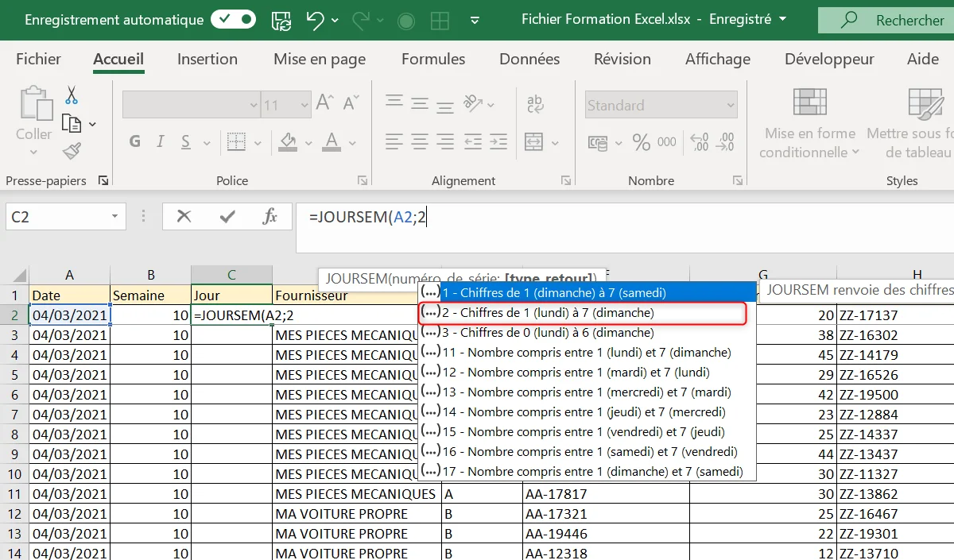Click the Decrease font size icon

point(350,104)
